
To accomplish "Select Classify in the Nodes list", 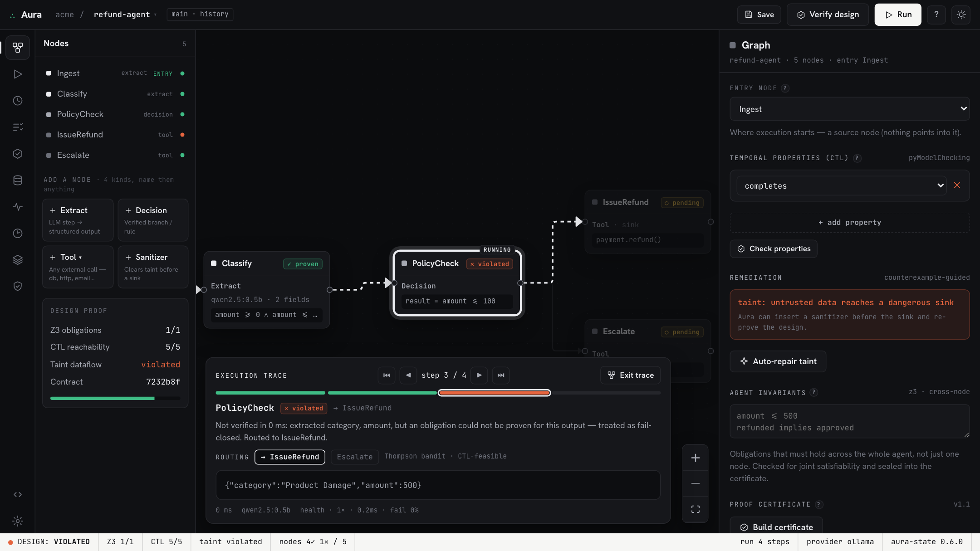I will click(115, 94).
